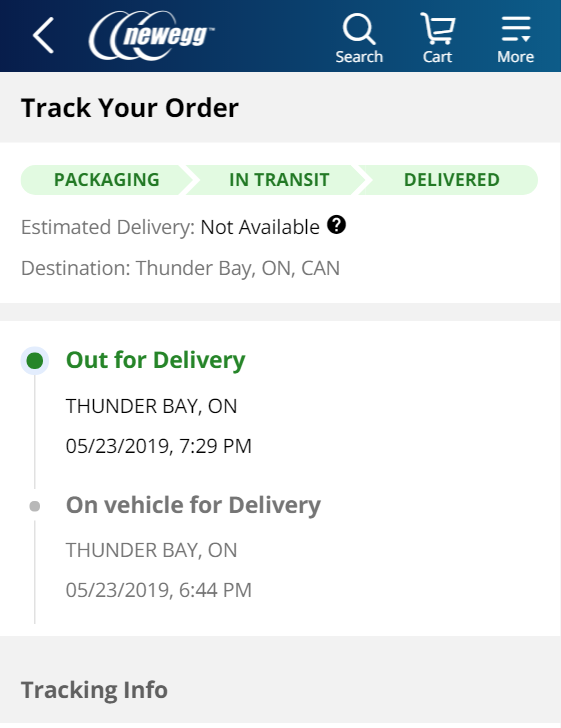Go back using the left arrow icon
Image resolution: width=561 pixels, height=728 pixels.
tap(43, 35)
